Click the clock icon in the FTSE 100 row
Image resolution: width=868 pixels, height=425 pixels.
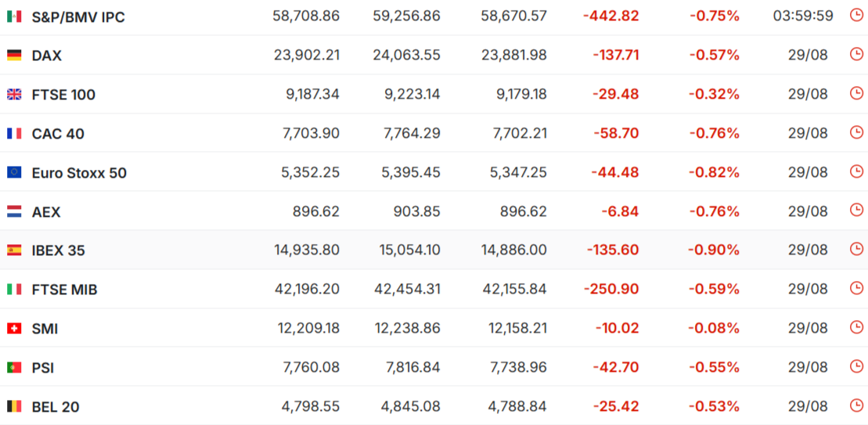coord(855,93)
